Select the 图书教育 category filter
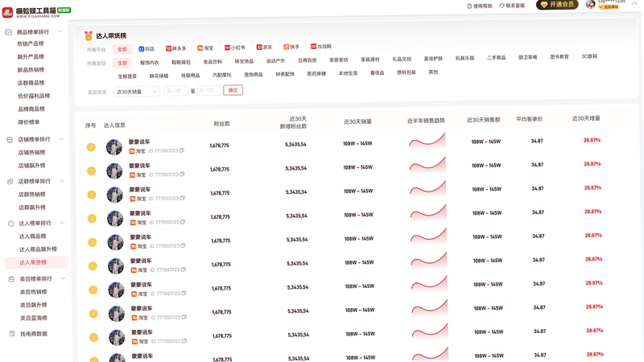Screen dimensions: 644x362 coord(559,57)
